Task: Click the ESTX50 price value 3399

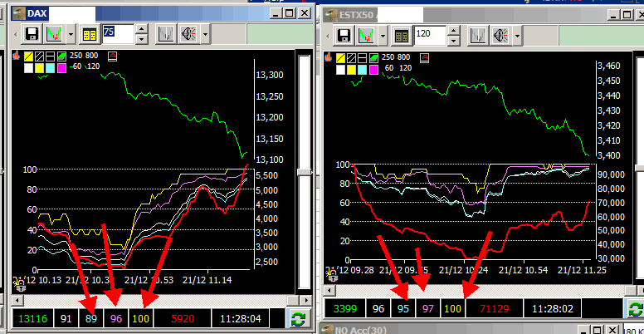Action: pyautogui.click(x=344, y=308)
